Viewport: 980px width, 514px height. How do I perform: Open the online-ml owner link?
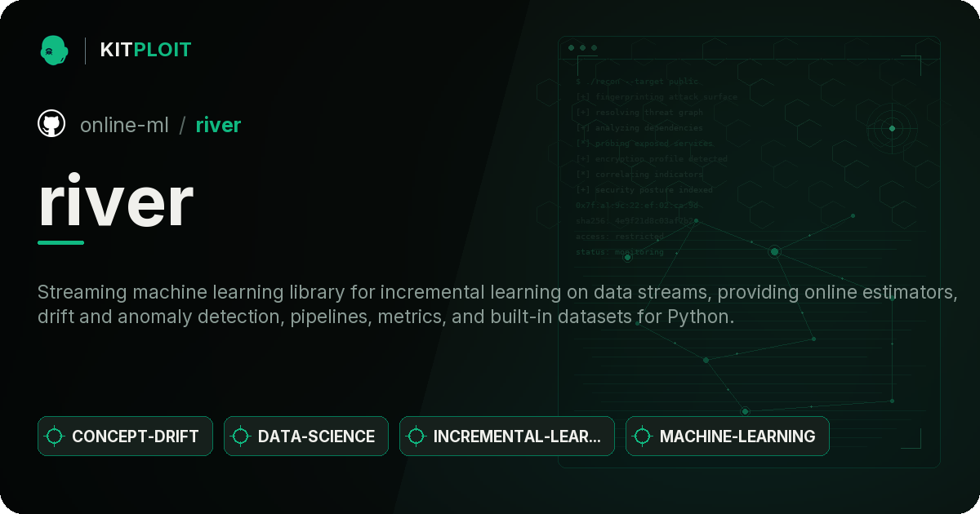pyautogui.click(x=124, y=125)
